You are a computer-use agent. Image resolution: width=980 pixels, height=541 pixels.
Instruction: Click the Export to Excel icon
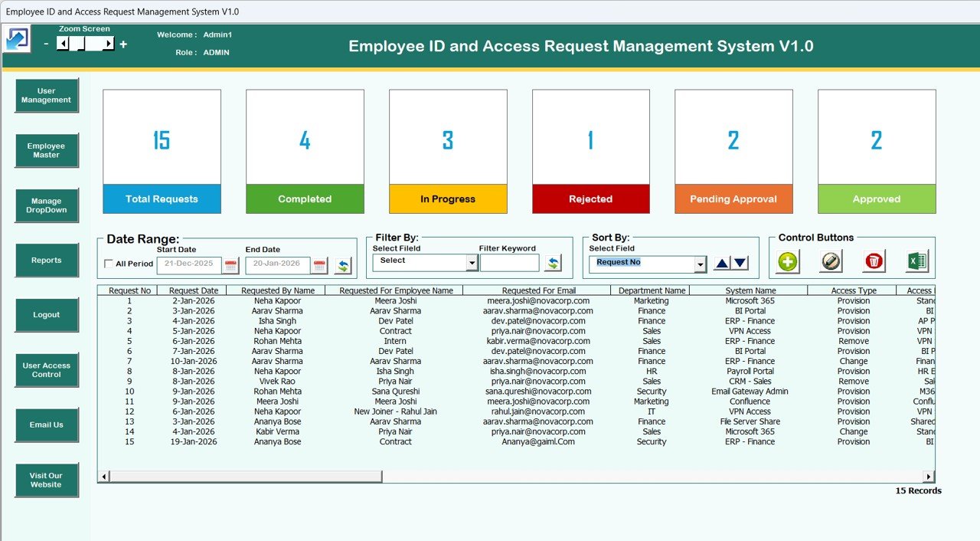(916, 261)
